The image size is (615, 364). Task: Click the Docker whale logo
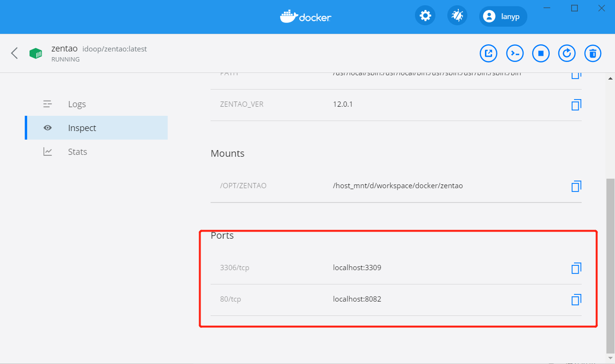pos(305,16)
